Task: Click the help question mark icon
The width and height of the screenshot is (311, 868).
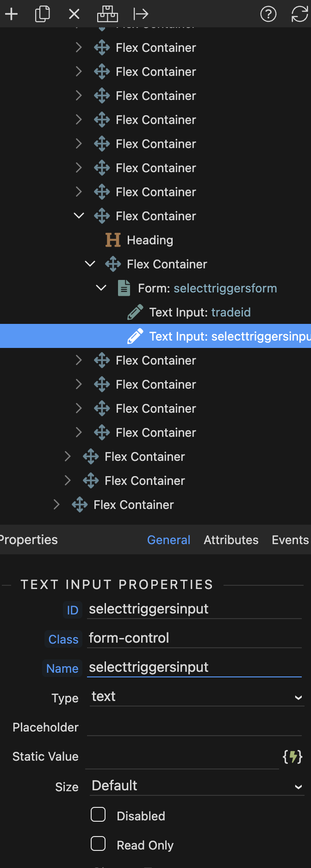Action: point(268,14)
